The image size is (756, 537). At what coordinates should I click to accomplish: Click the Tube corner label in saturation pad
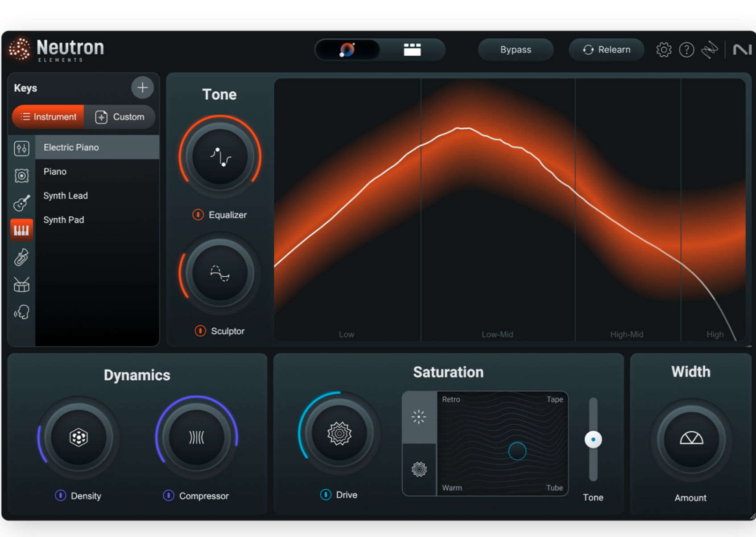coord(555,488)
